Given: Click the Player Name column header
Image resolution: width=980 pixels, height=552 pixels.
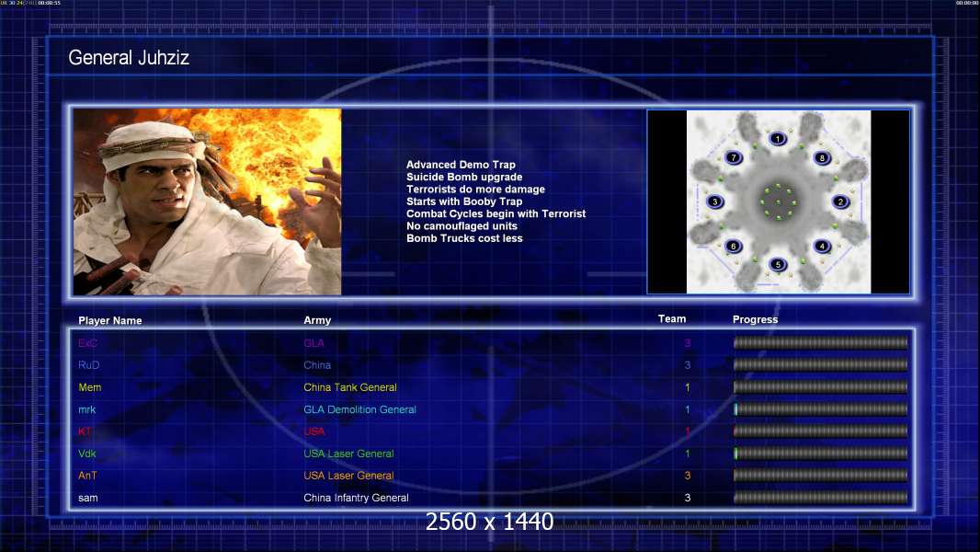Looking at the screenshot, I should point(110,320).
